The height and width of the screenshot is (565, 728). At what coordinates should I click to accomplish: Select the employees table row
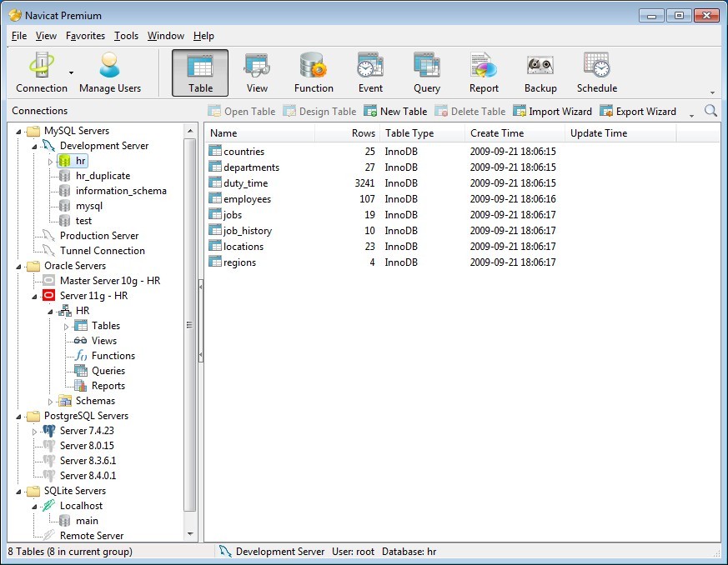(x=247, y=199)
